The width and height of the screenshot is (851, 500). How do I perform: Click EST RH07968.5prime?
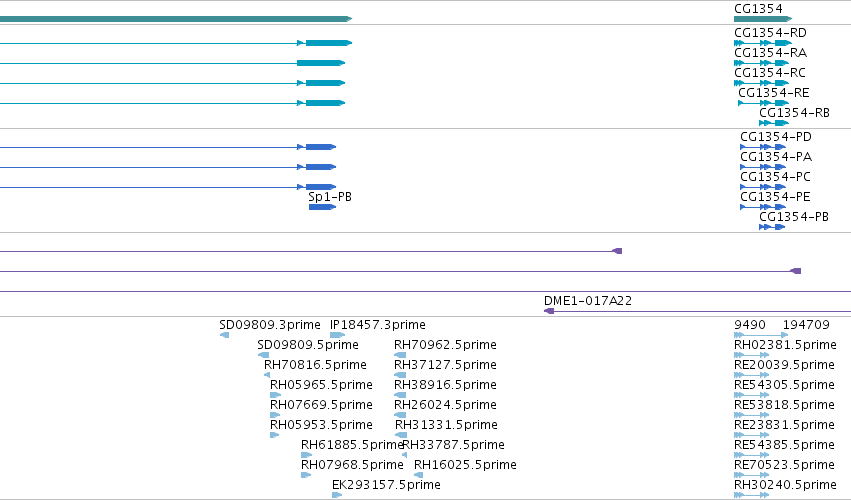tap(352, 465)
